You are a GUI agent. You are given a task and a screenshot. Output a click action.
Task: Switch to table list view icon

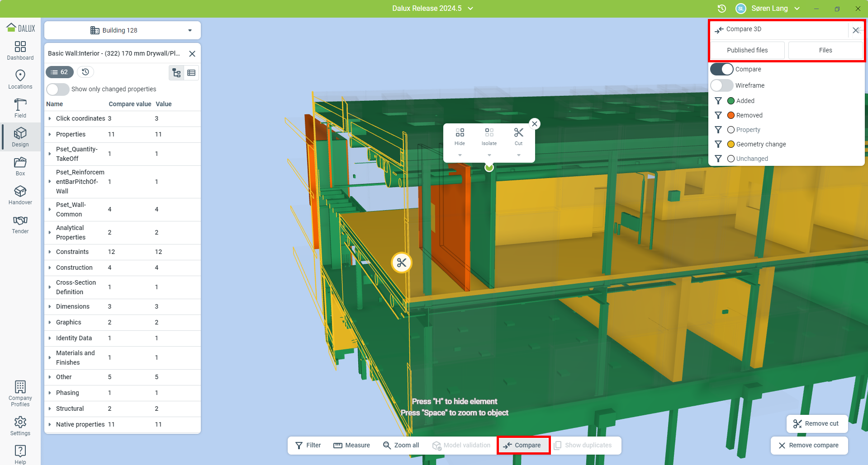click(x=191, y=73)
